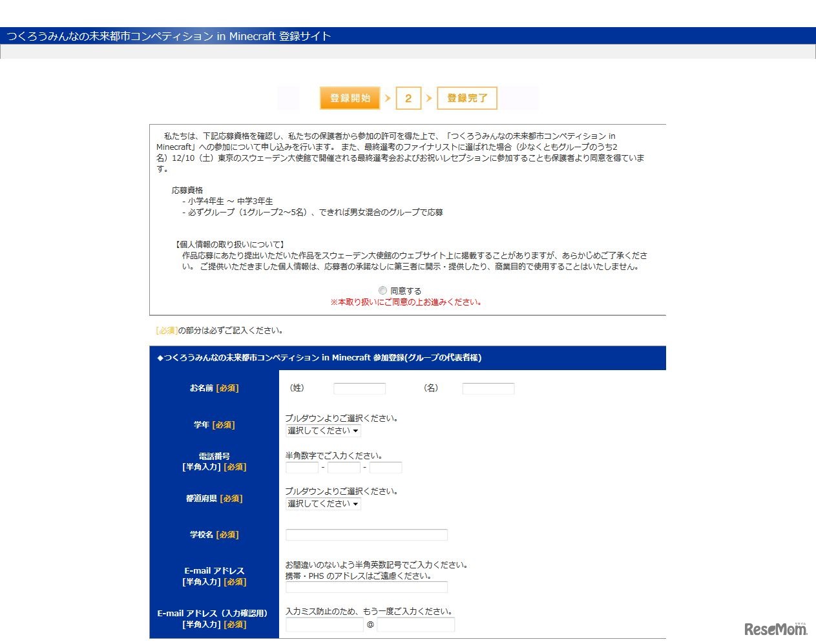This screenshot has height=644, width=816.
Task: Click the first phone number field
Action: [302, 468]
